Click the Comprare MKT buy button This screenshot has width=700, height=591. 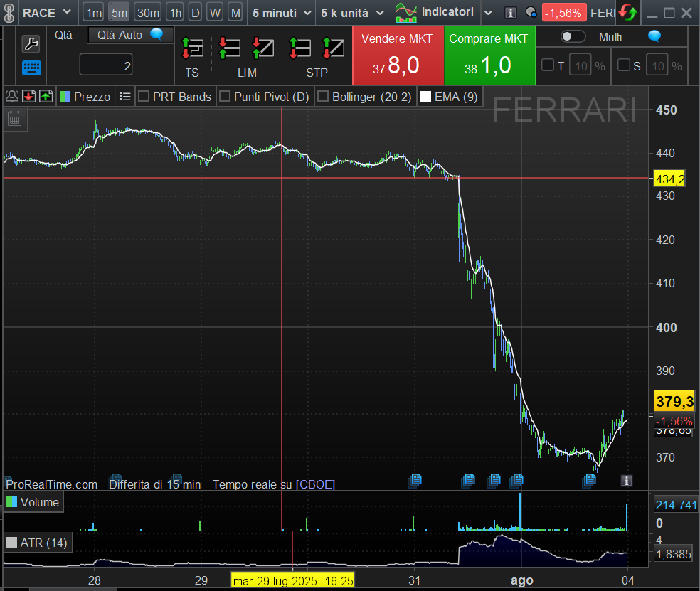coord(489,55)
